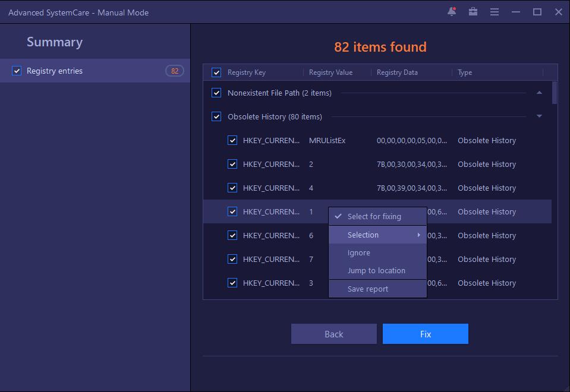
Task: Click the results list vertical scrollbar thumb
Action: [555, 93]
